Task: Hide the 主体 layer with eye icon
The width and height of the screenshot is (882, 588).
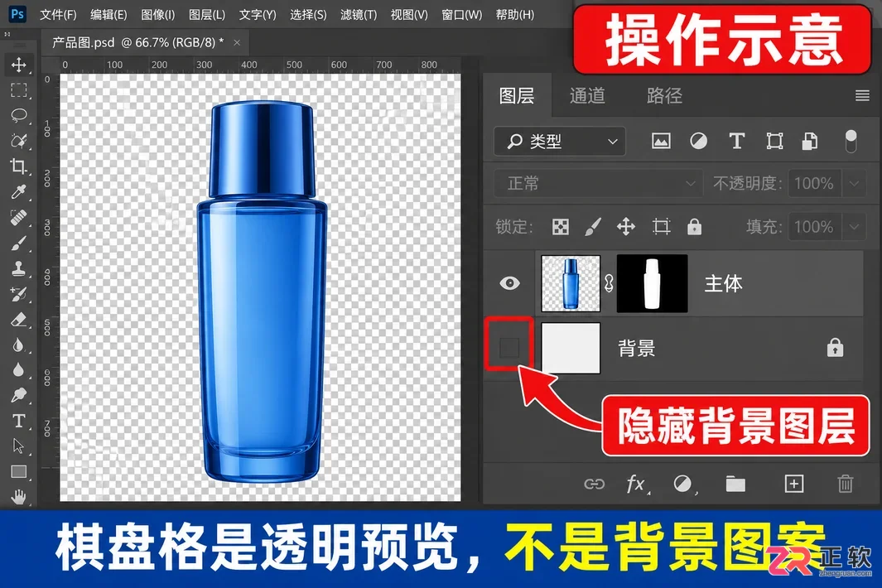Action: pyautogui.click(x=509, y=283)
